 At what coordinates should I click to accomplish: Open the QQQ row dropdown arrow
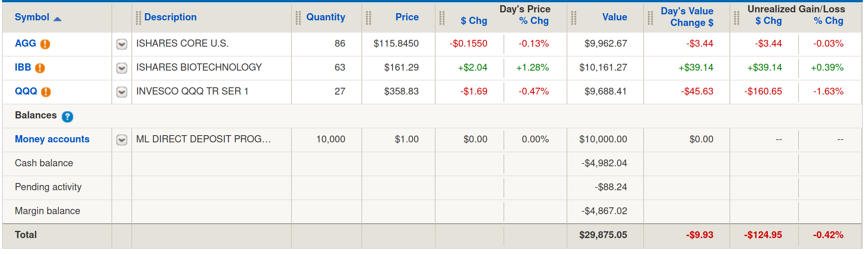point(122,92)
